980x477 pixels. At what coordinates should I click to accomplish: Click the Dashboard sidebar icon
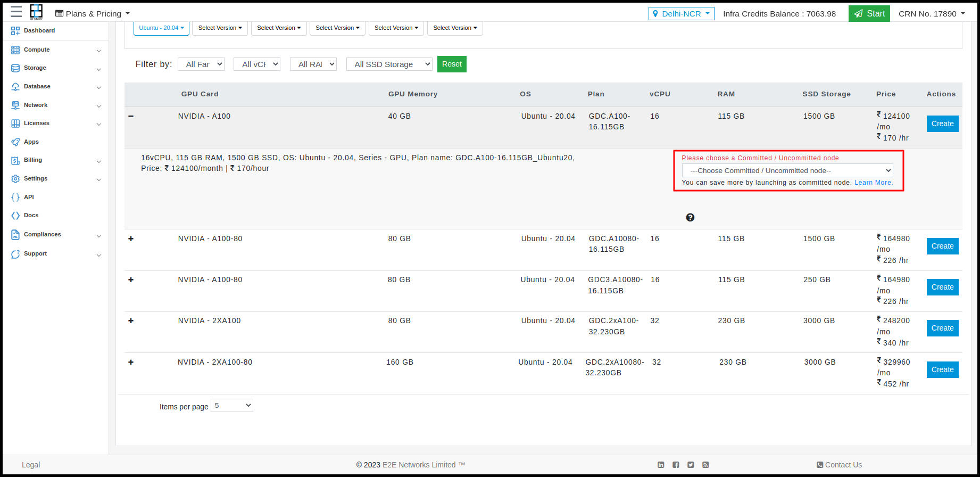[15, 31]
